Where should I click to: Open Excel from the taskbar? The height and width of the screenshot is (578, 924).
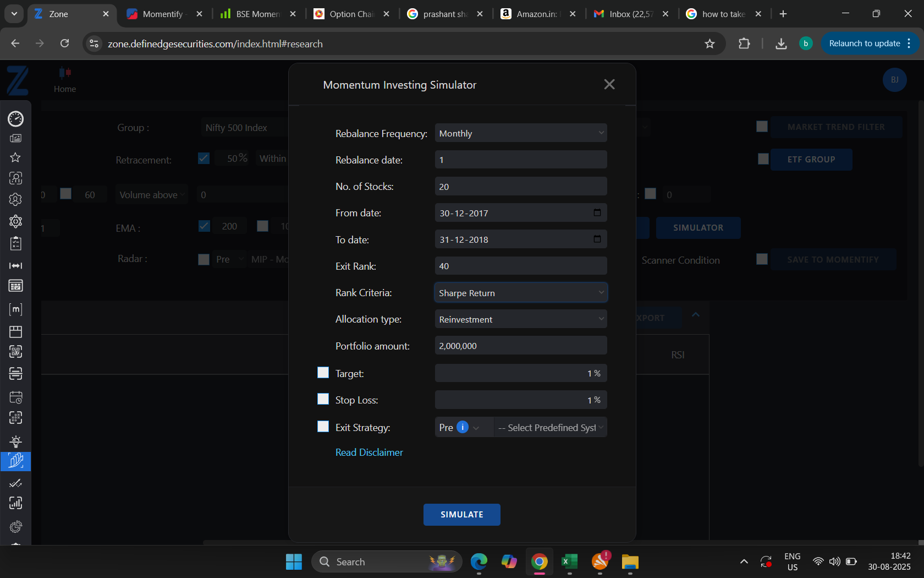click(x=569, y=561)
